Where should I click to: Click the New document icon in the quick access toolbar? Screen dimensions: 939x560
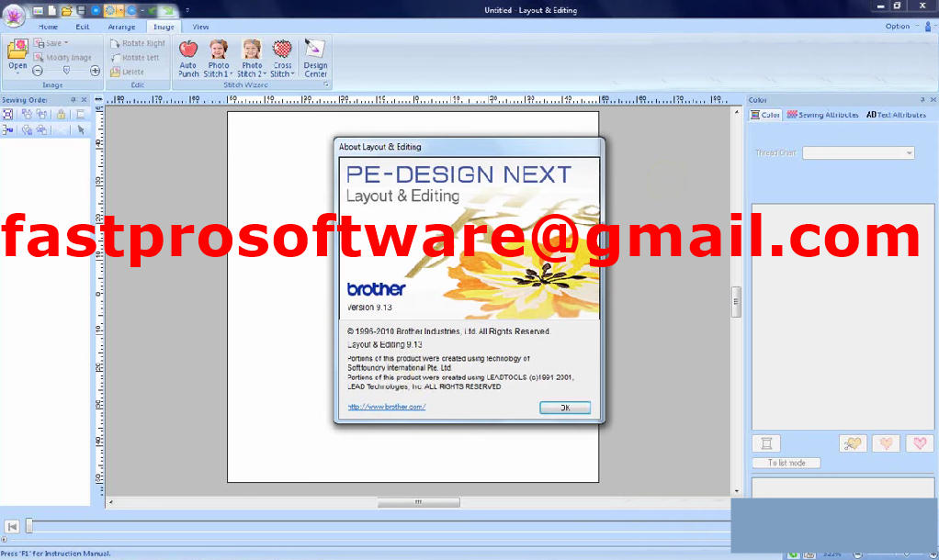click(52, 11)
